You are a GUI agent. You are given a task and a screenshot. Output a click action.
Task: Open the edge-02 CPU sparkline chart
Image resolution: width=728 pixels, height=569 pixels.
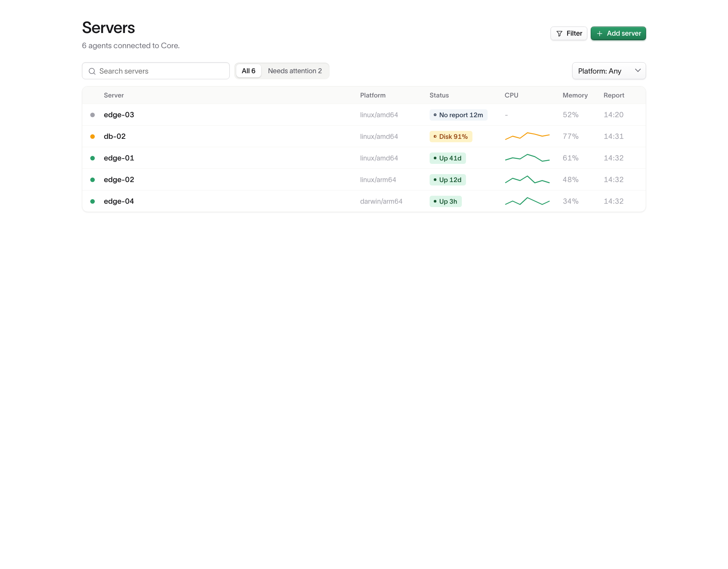[x=527, y=179]
